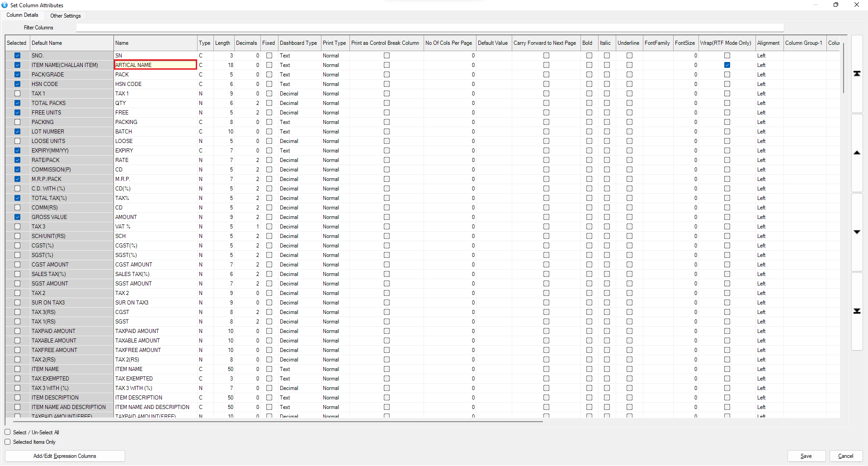The image size is (868, 466).
Task: Toggle the Select / Un-Select All checkbox
Action: tap(8, 432)
